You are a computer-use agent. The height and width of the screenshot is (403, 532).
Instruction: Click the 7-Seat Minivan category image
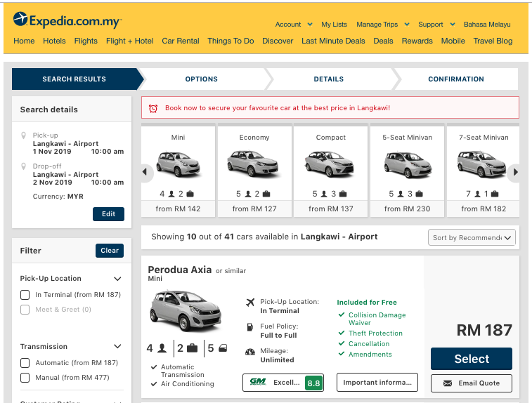483,164
